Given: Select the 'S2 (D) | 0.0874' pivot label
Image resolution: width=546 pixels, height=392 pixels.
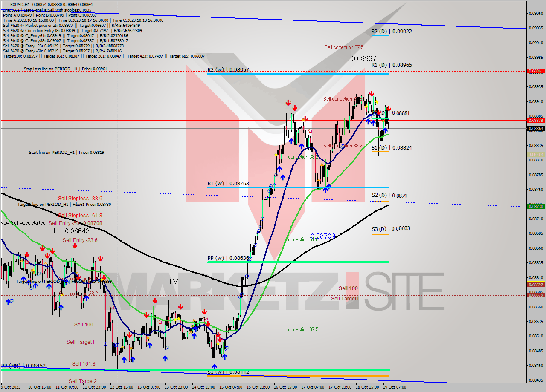Looking at the screenshot, I should [x=389, y=196].
